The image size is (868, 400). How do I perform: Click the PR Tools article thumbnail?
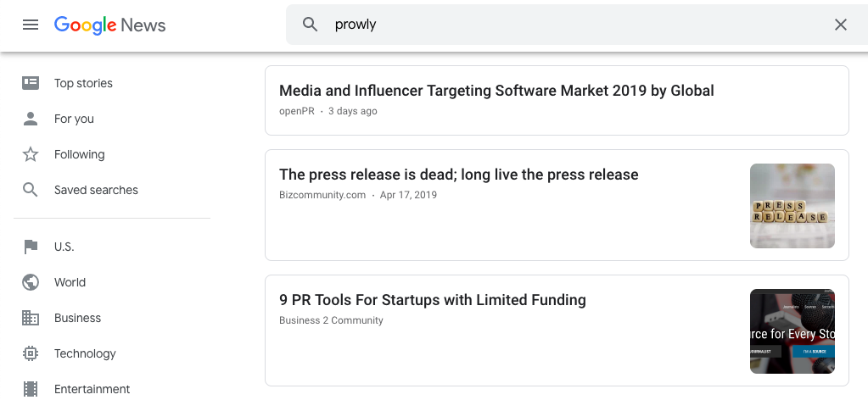(792, 331)
